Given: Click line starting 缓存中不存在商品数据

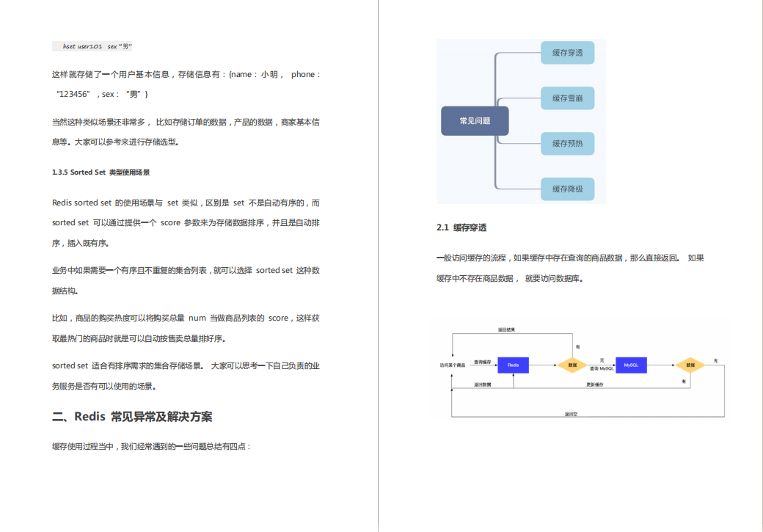Looking at the screenshot, I should pyautogui.click(x=509, y=278).
